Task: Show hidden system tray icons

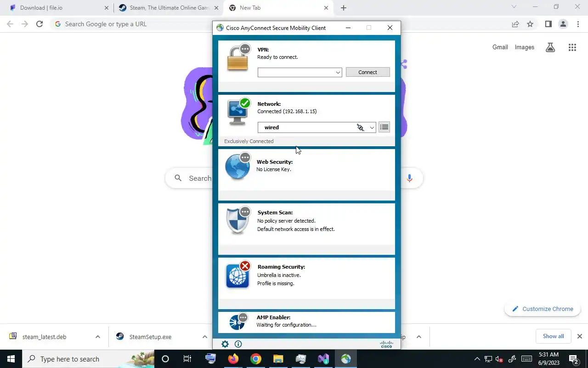Action: [x=477, y=359]
